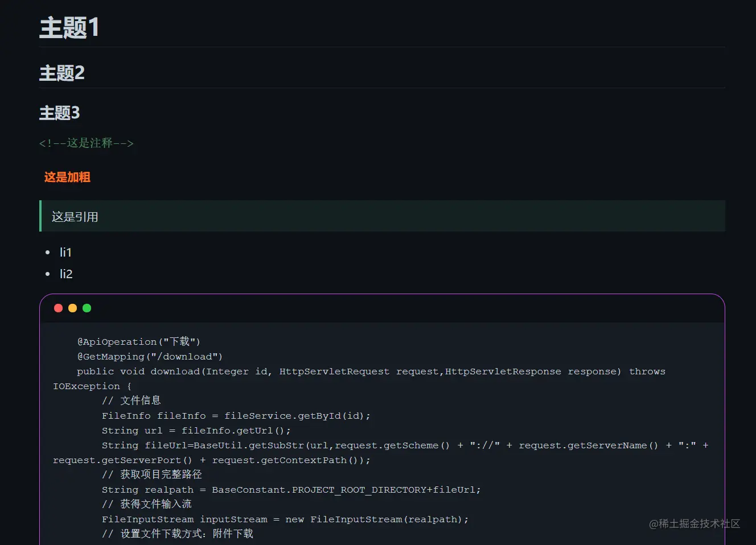Select the heading 主题3

point(60,113)
